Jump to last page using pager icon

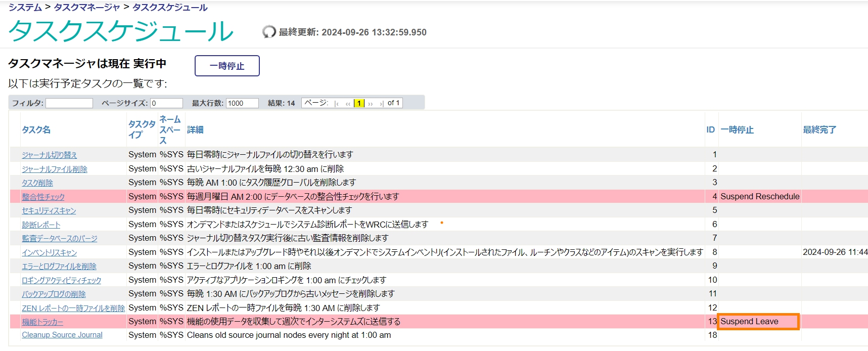point(382,103)
